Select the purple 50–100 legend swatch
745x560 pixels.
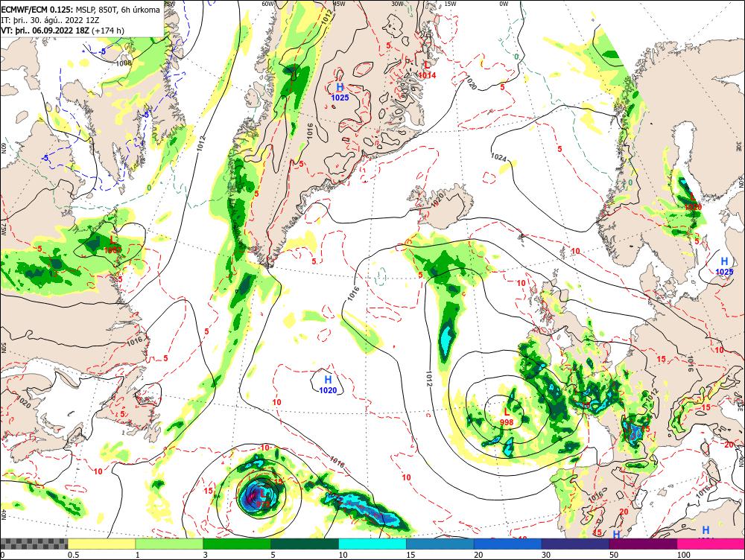tap(644, 544)
